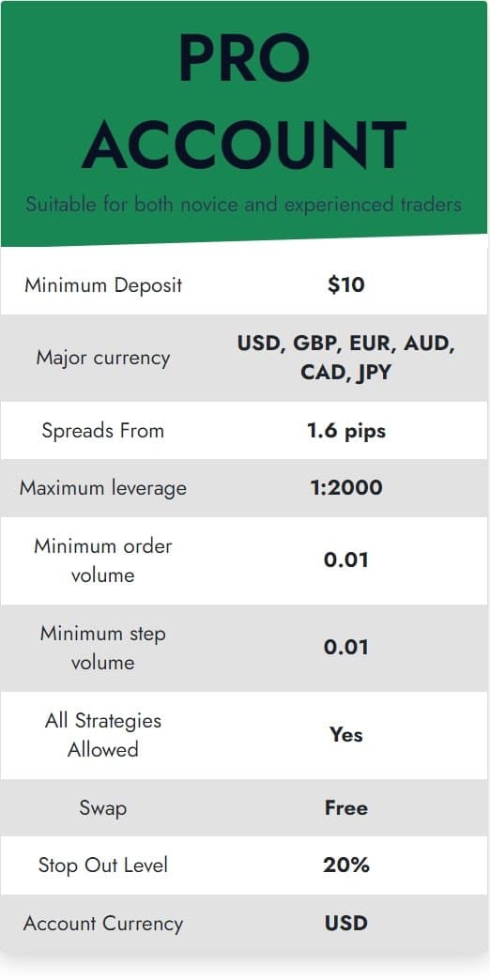Screen dimensions: 490x980
Task: Click the All Strategies Allowed label
Action: point(103,735)
